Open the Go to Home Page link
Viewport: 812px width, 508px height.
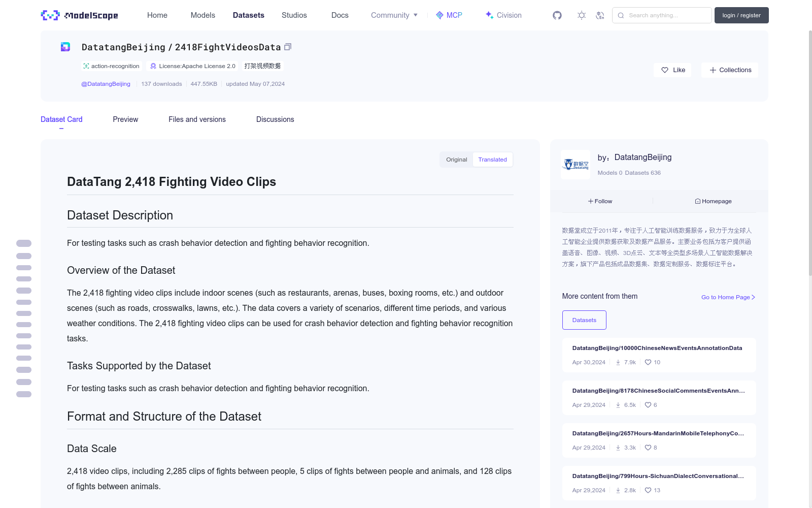(728, 297)
